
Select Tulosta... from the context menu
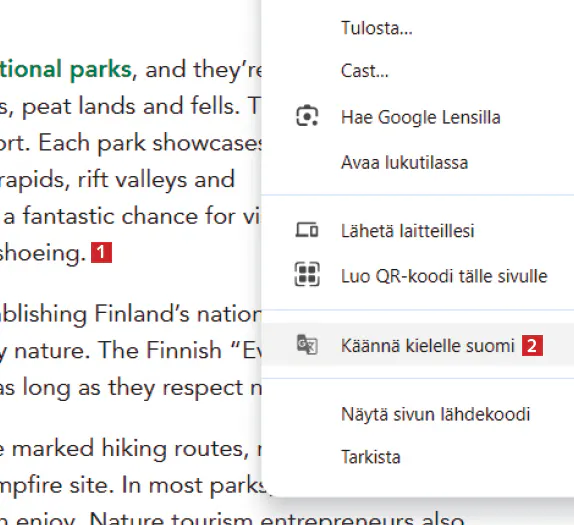coord(417,28)
